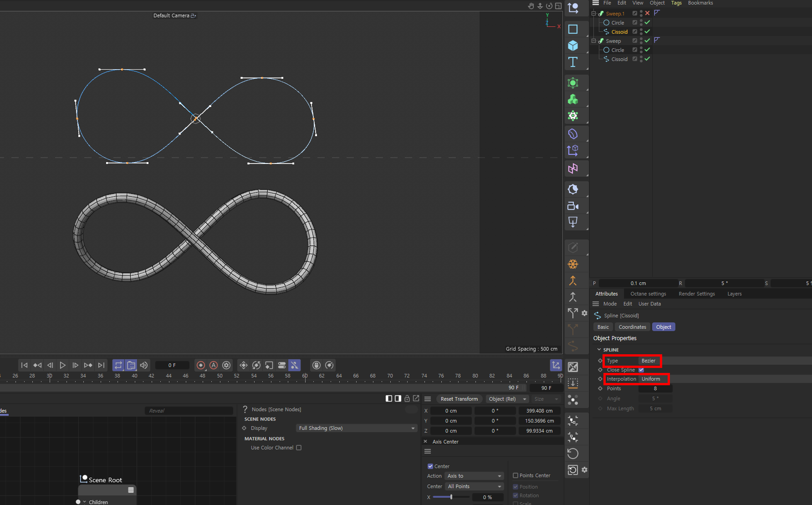Add a Cube primitive from the toolbar
The width and height of the screenshot is (812, 505).
pos(573,46)
